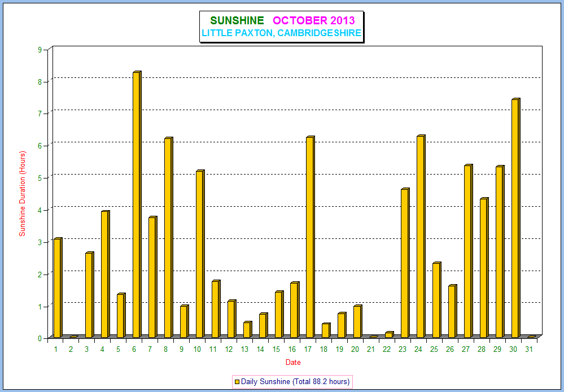The height and width of the screenshot is (392, 564).
Task: Click the y-axis value '5'
Action: click(40, 178)
